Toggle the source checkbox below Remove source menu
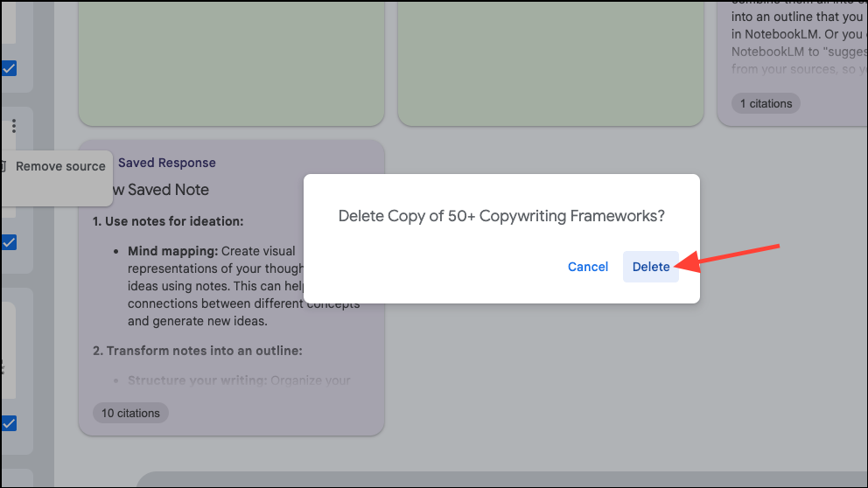The image size is (868, 488). click(x=10, y=242)
